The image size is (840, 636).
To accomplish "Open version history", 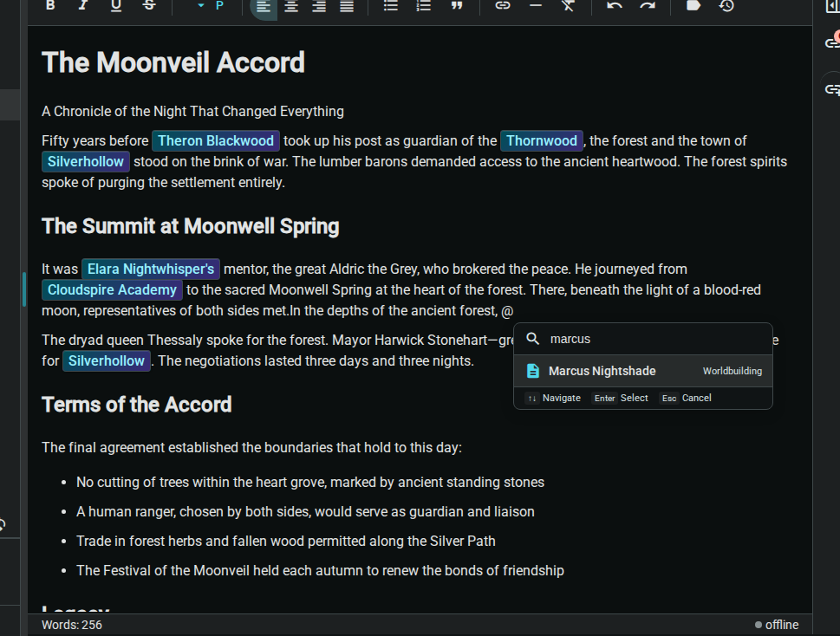I will coord(726,6).
